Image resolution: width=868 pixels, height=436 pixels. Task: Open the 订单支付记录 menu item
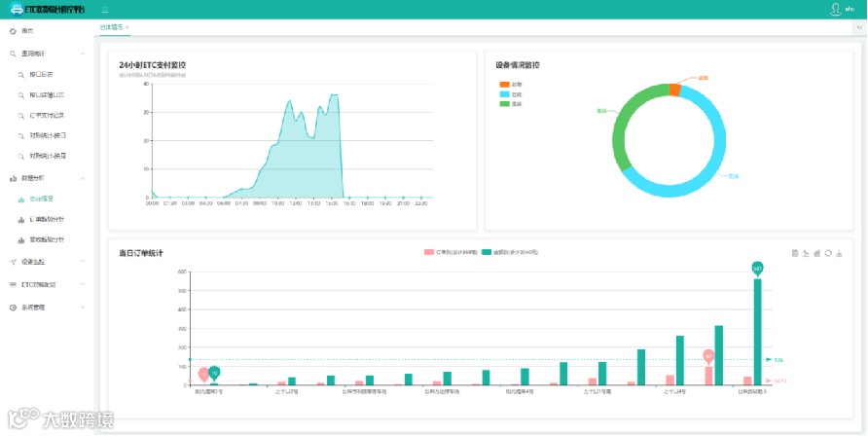tap(47, 116)
